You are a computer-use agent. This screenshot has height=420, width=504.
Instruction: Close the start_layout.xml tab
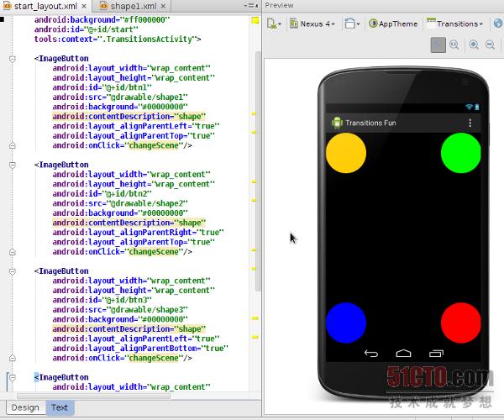82,6
